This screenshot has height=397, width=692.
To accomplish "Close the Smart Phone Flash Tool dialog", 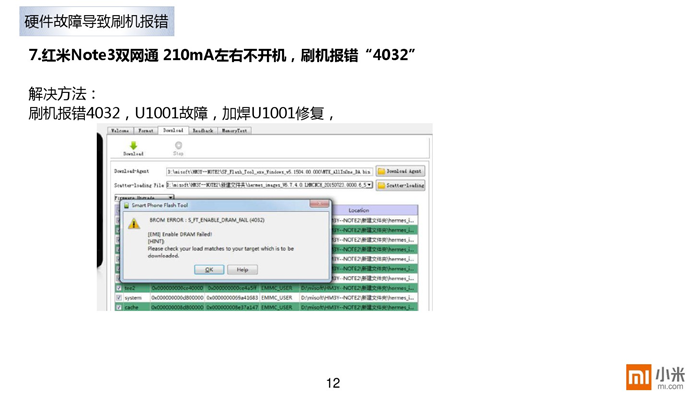I will tap(320, 204).
